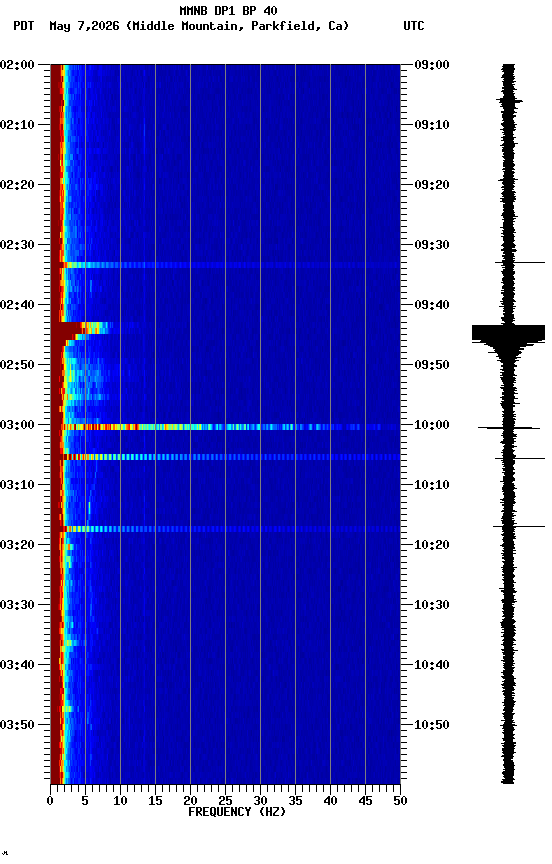Click the horizontal streak near 03:05 in spectrogram
The image size is (552, 864).
tap(225, 457)
